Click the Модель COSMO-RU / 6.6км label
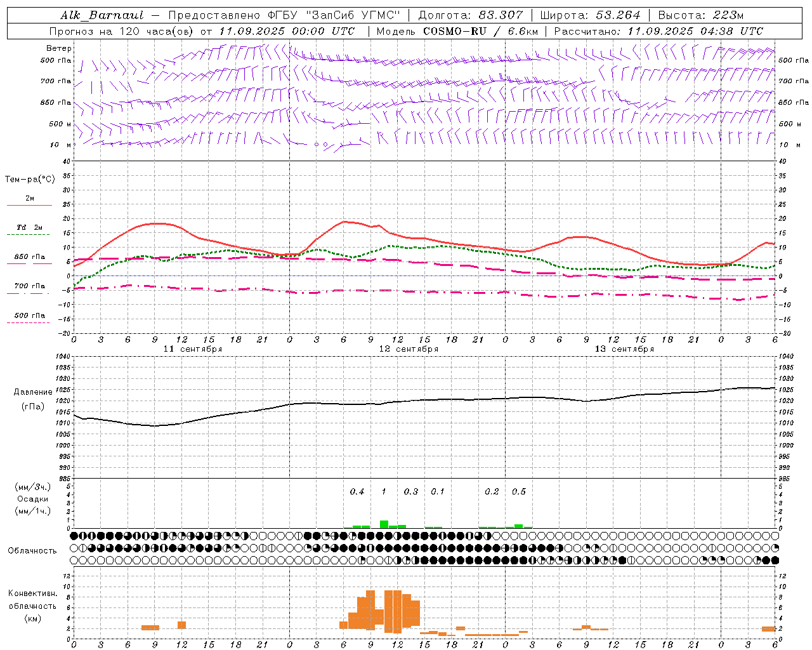Screen dimensions: 812x650 (457, 31)
